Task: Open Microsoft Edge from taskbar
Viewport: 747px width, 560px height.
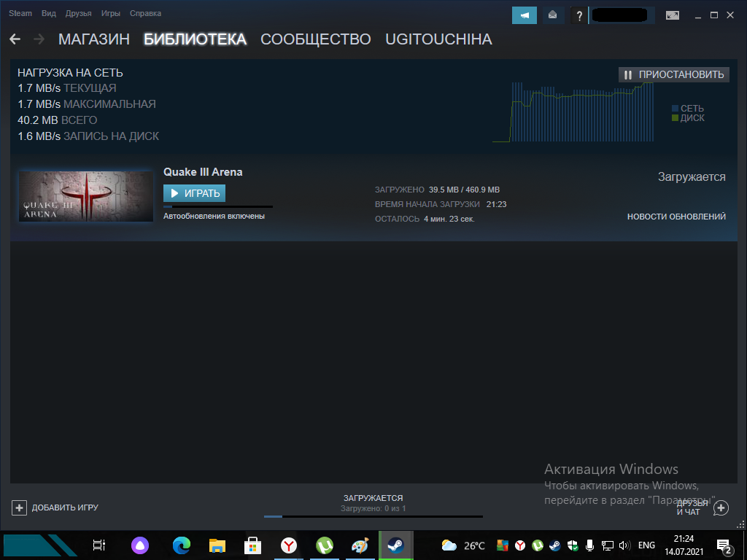Action: pyautogui.click(x=182, y=545)
